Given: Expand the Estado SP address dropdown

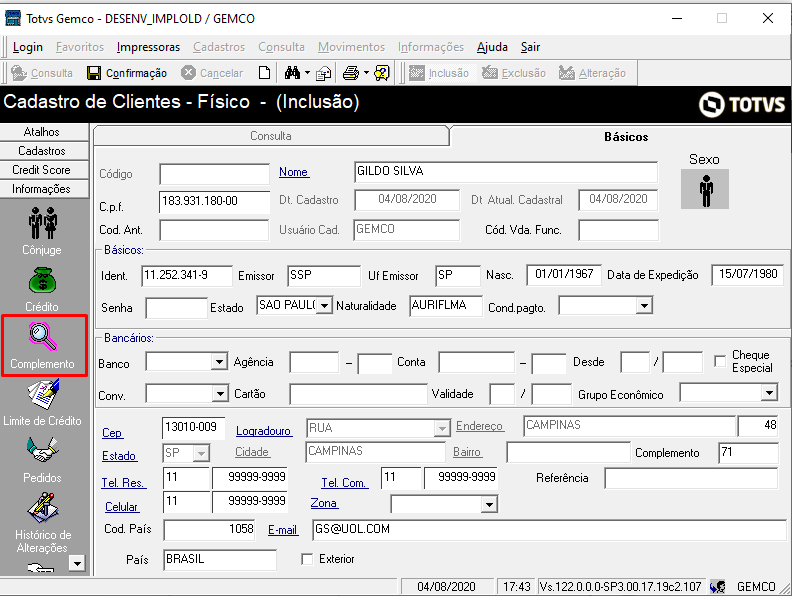Looking at the screenshot, I should pos(202,453).
